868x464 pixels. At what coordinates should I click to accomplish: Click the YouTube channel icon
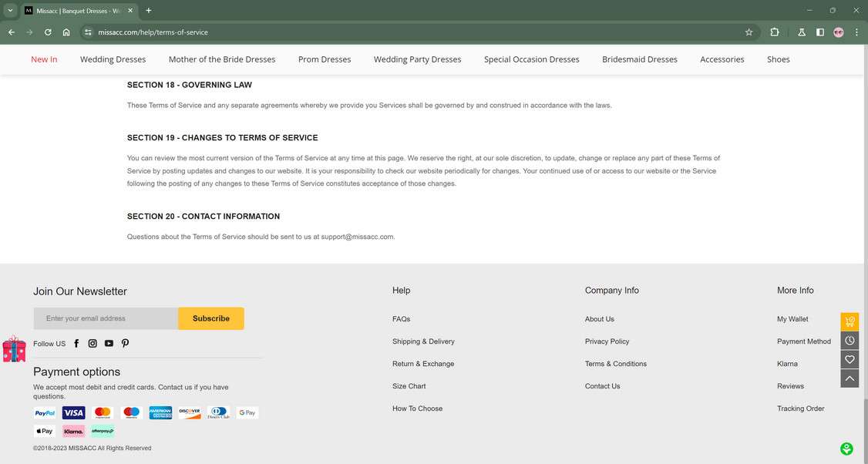(x=109, y=343)
